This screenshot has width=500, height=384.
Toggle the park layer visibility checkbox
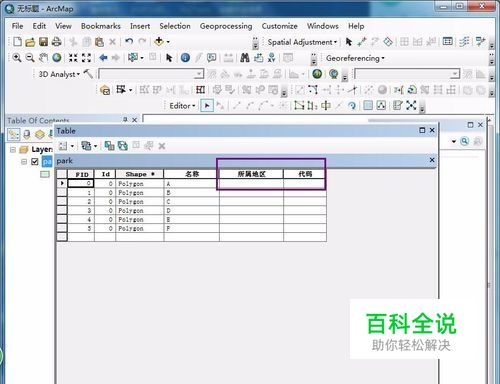[35, 162]
